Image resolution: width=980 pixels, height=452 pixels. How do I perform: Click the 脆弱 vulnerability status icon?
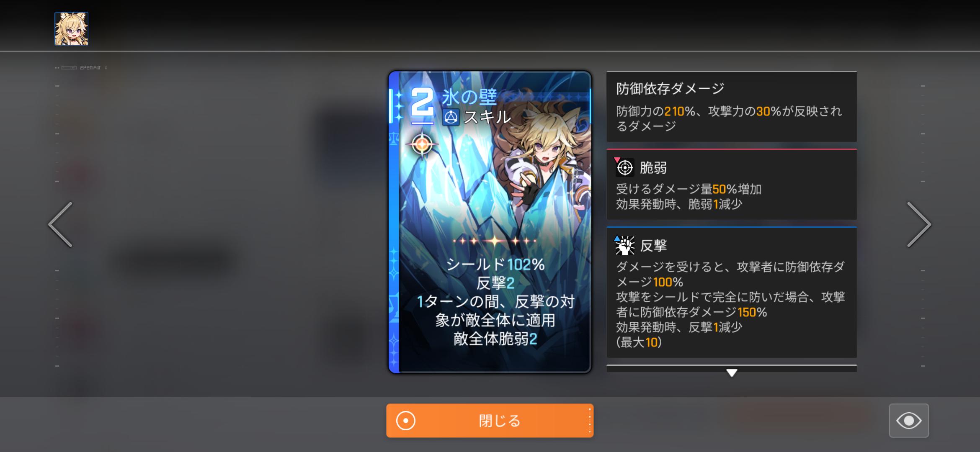pyautogui.click(x=625, y=168)
